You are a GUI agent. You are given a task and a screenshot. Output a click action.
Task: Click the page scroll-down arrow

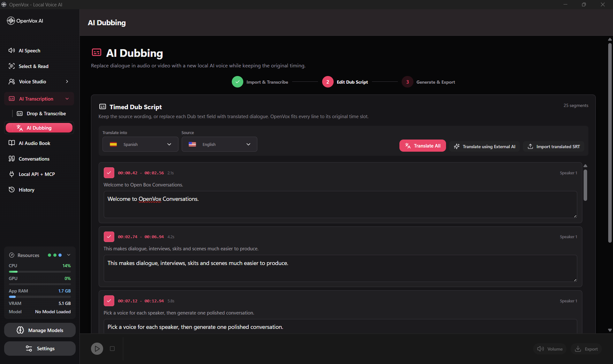(x=610, y=330)
